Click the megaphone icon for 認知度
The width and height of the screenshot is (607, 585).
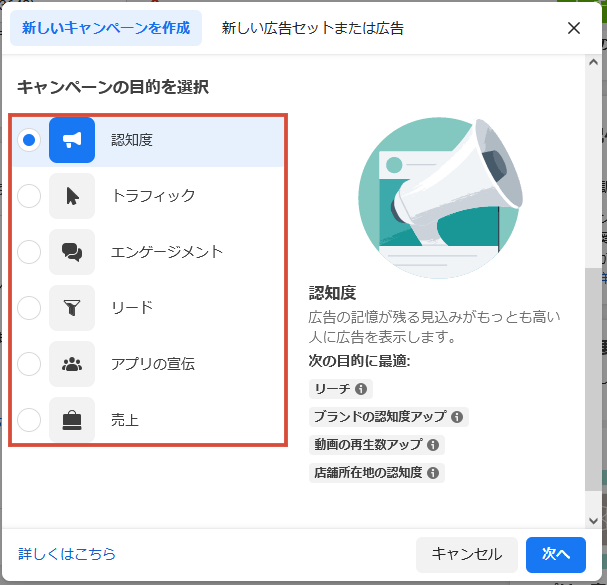(72, 140)
